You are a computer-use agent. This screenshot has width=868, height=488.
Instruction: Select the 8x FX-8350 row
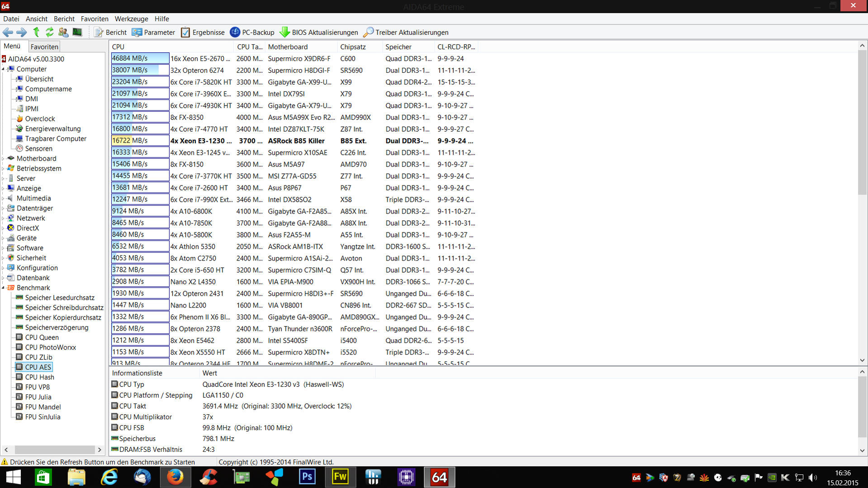[x=294, y=117]
